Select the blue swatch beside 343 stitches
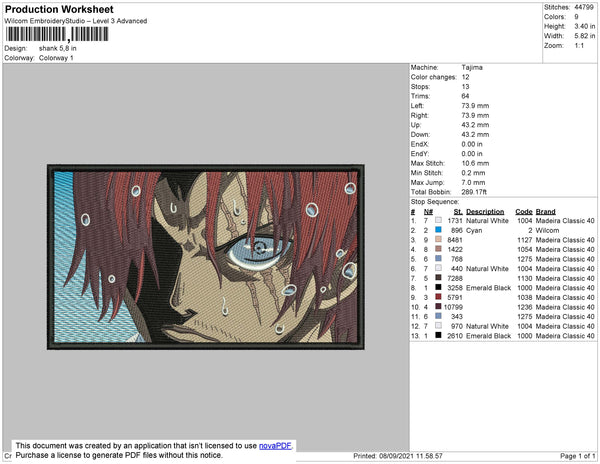 pyautogui.click(x=439, y=316)
